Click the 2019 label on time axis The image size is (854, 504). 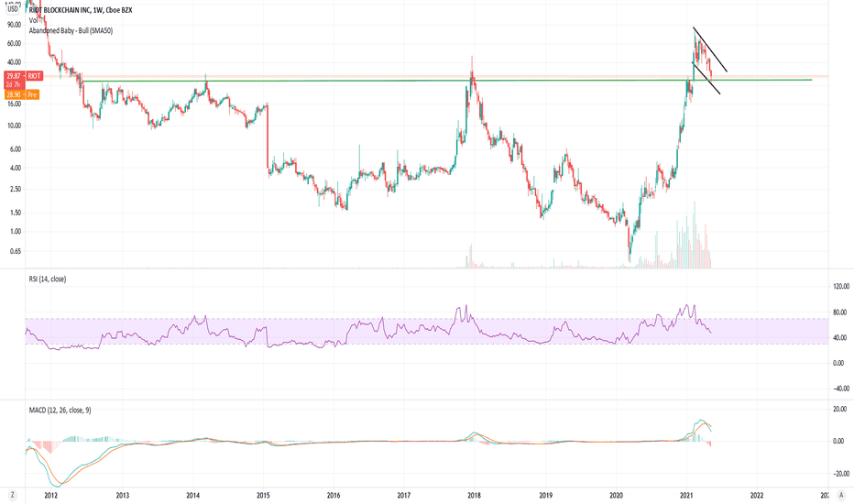point(546,495)
